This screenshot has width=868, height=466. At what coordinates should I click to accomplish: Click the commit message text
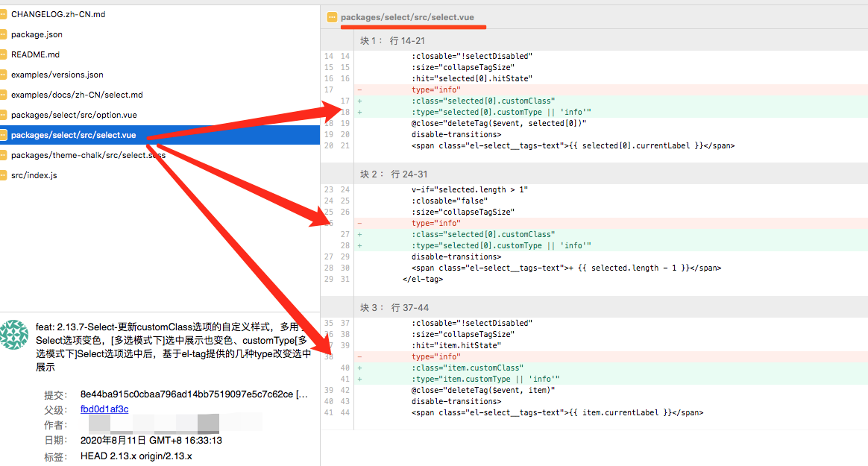coord(173,347)
